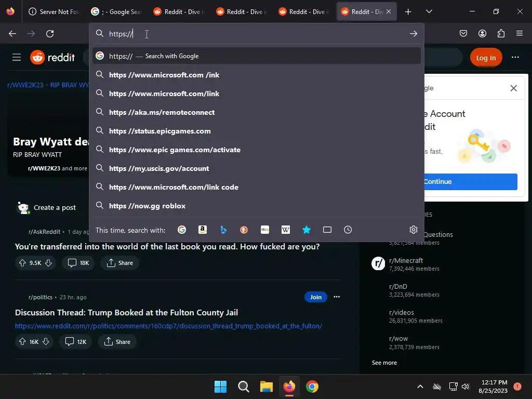The image size is (532, 399).
Task: Open search settings gear icon
Action: (x=413, y=230)
